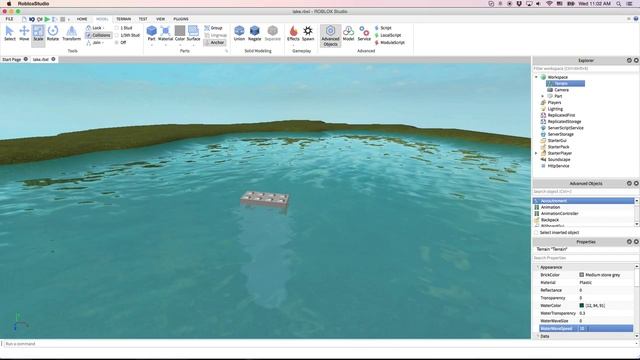Select the 1/5th Stud snap option

click(128, 35)
